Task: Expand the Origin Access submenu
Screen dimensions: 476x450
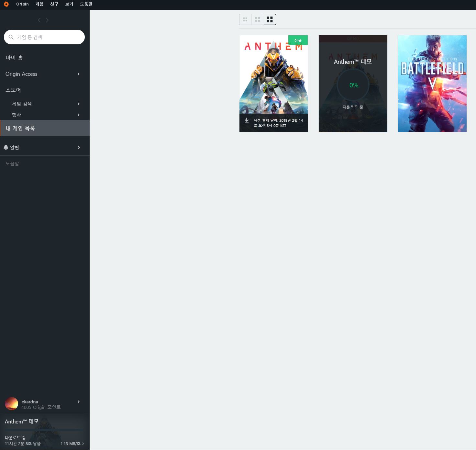Action: [x=78, y=74]
